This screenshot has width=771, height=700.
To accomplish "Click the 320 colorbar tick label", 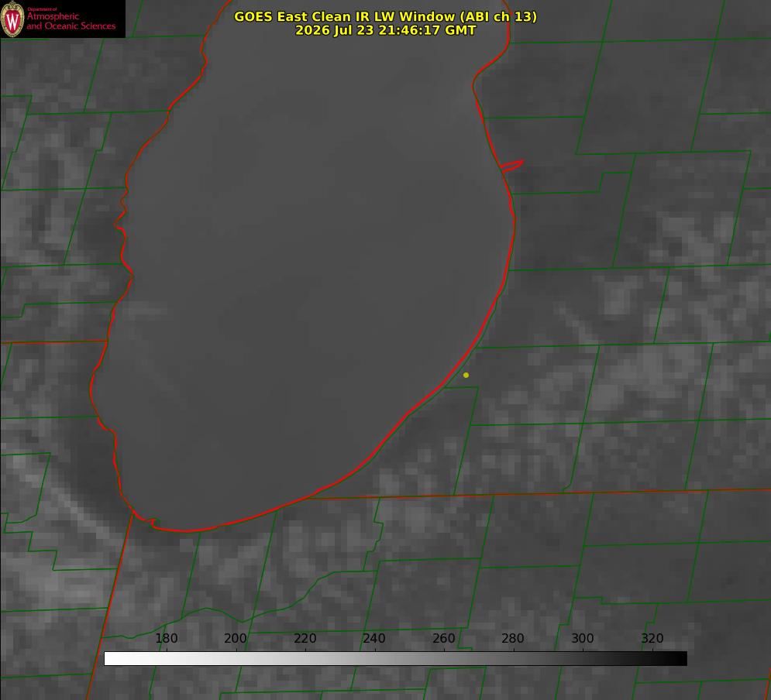I will pyautogui.click(x=652, y=638).
